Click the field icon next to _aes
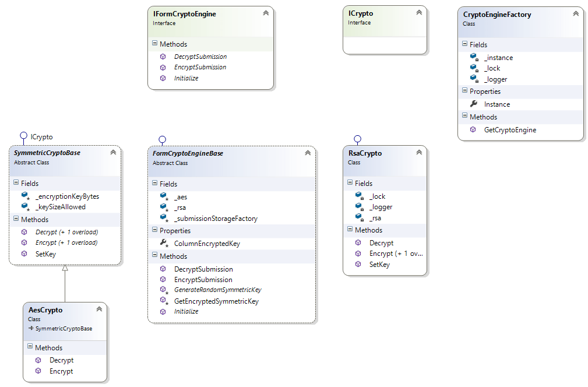Viewport: 588px width, 387px height. [164, 196]
